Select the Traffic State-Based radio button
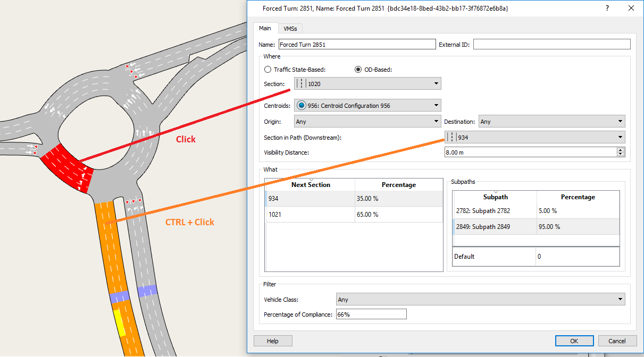644x357 pixels. [267, 70]
